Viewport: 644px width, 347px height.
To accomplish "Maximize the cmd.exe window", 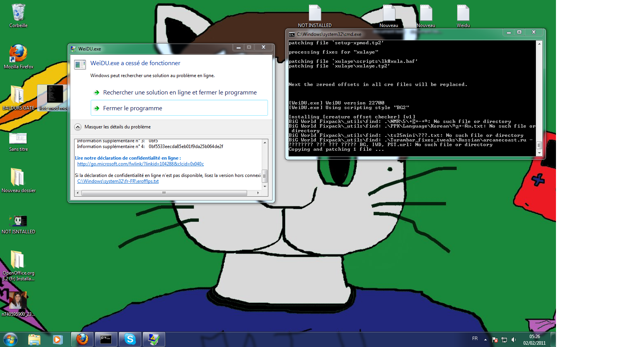I will [519, 32].
